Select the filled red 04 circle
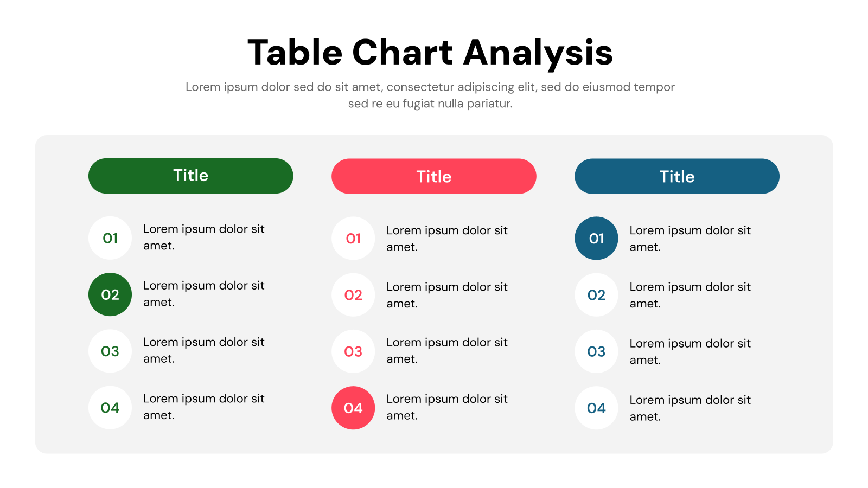This screenshot has width=868, height=488. pos(353,408)
